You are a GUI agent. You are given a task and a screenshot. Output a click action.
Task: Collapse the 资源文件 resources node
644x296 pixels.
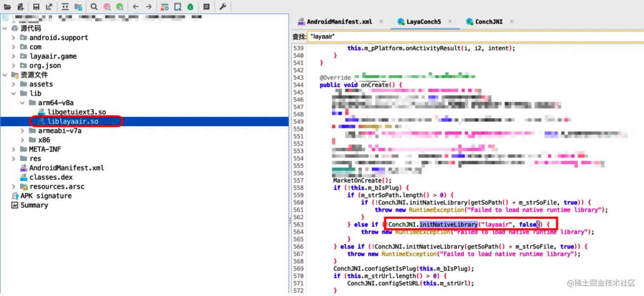point(5,75)
